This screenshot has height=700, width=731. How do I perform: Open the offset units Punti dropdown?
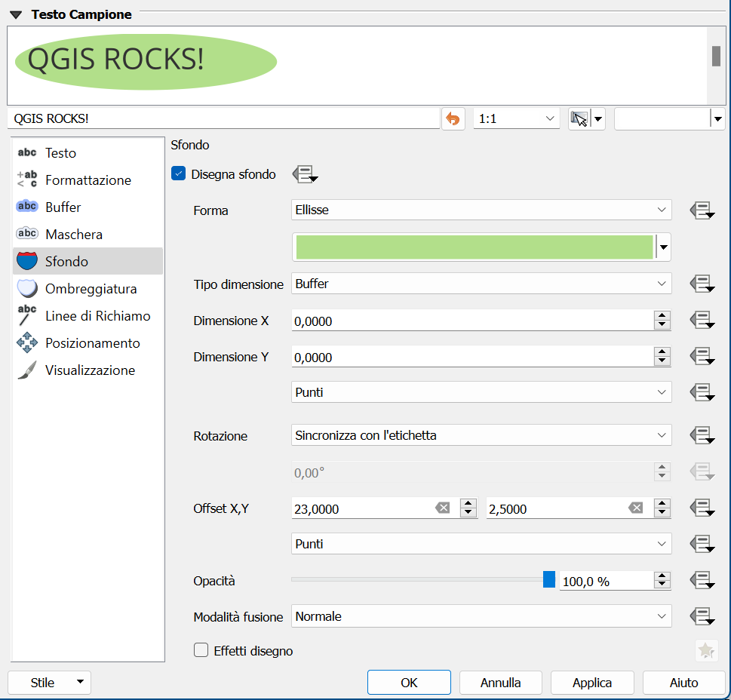point(481,543)
